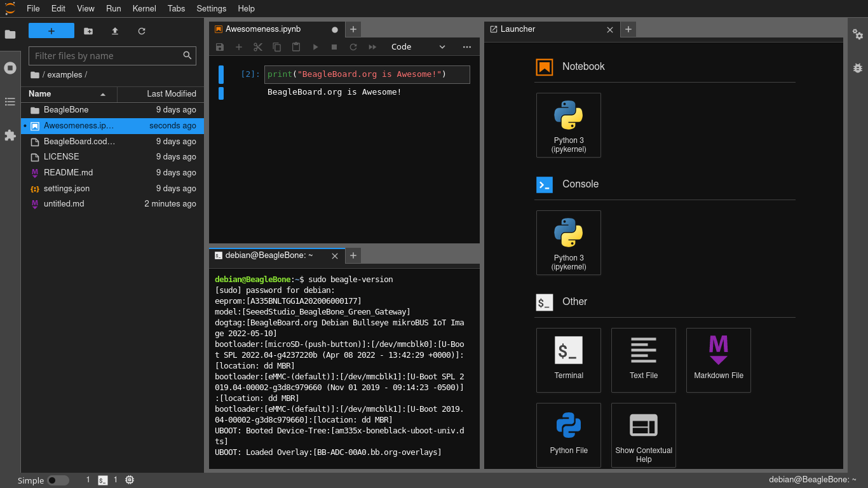Screen dimensions: 868x488
Task: Open the Kernel menu
Action: coord(145,8)
